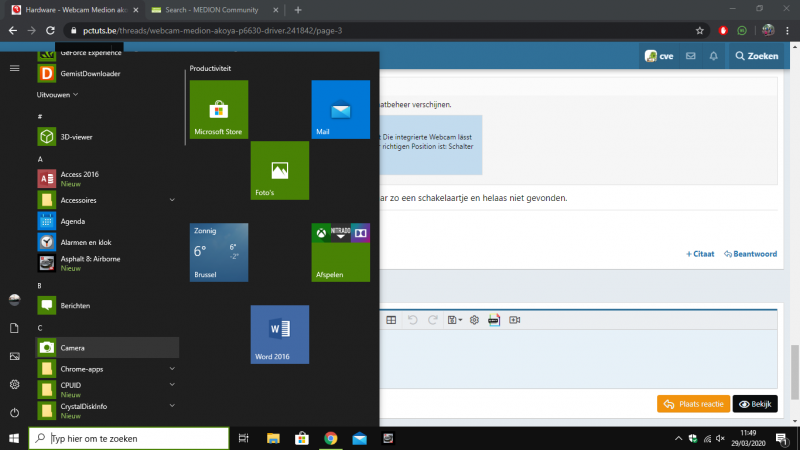Open cve user account menu
800x450 pixels.
point(659,56)
